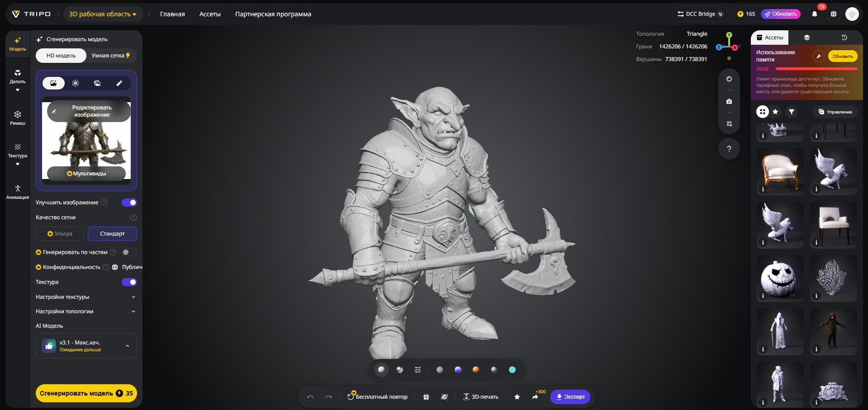This screenshot has height=410, width=868.
Task: Open the material adjustment sliders icon
Action: pos(417,370)
